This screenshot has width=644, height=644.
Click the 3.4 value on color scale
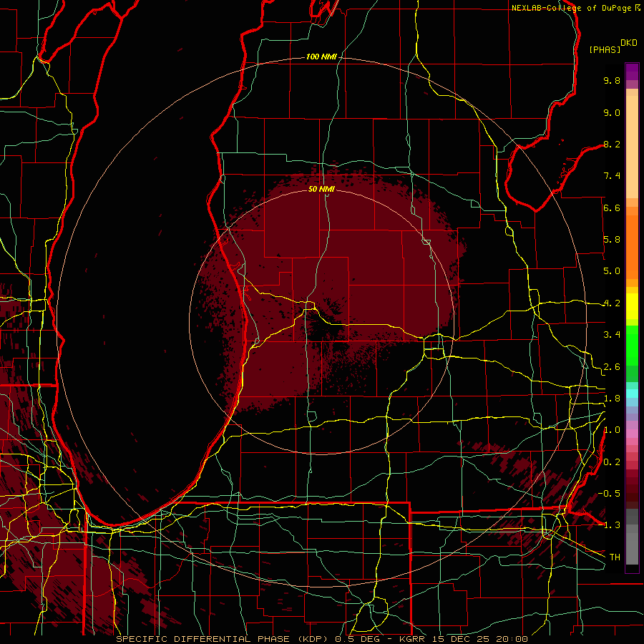click(x=612, y=335)
